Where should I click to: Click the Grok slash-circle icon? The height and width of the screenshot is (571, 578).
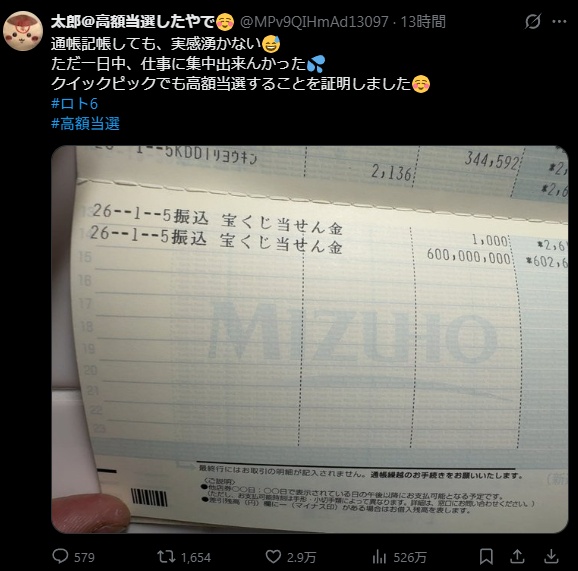point(533,21)
